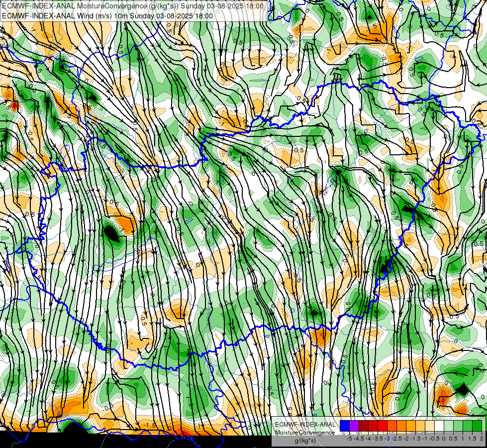The height and width of the screenshot is (448, 487).
Task: Click the purple legend swatch above -5
Action: coord(354,426)
